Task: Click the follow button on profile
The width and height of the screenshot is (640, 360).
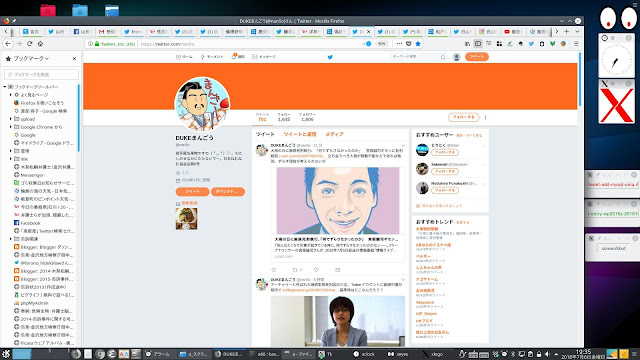Action: [x=464, y=118]
